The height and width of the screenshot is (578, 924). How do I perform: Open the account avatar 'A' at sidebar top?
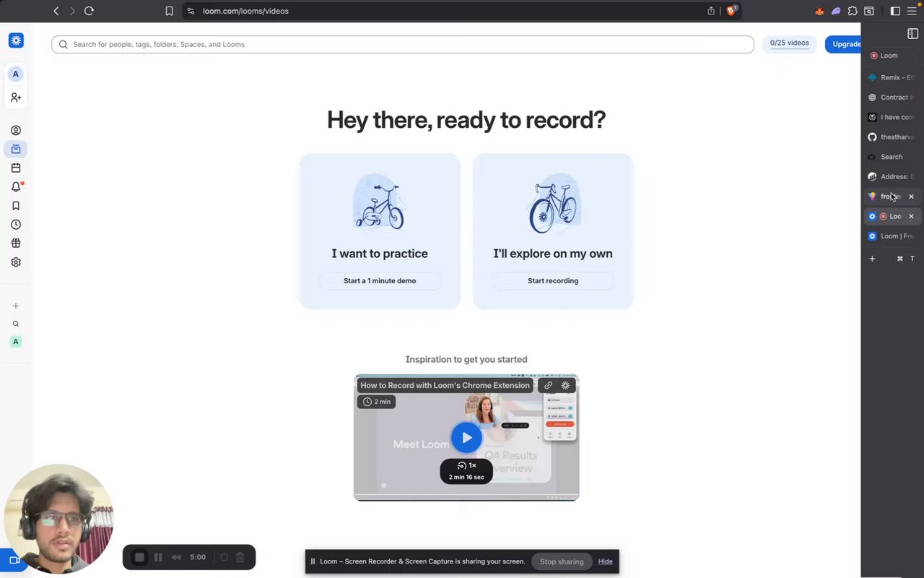click(15, 74)
